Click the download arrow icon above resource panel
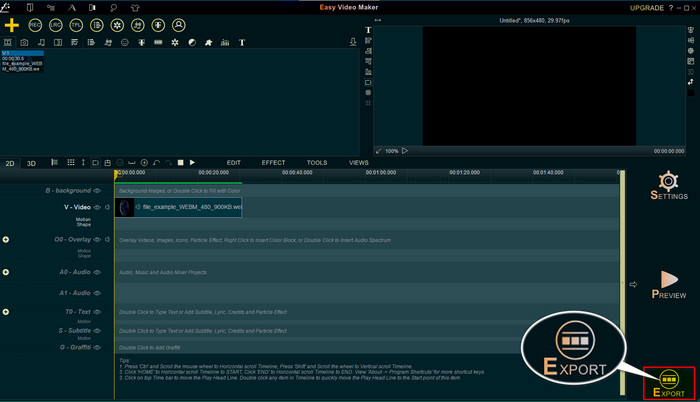Screen dimensions: 700x402 tap(353, 42)
